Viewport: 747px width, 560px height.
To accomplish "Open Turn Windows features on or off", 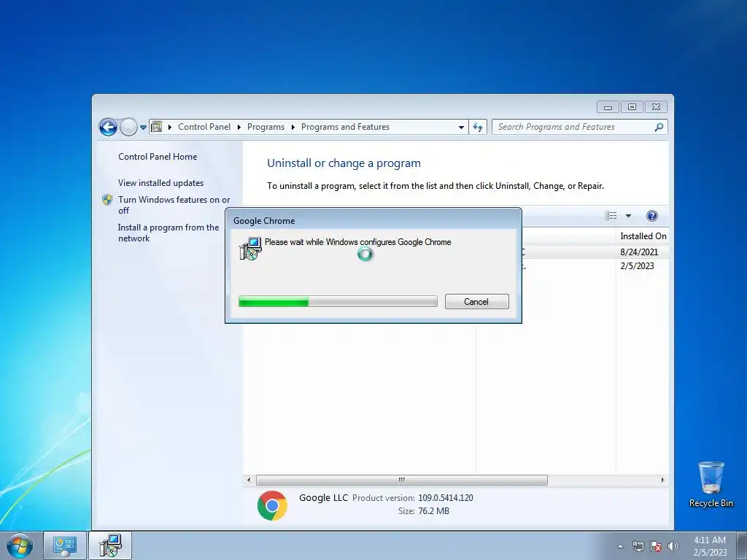I will click(174, 205).
